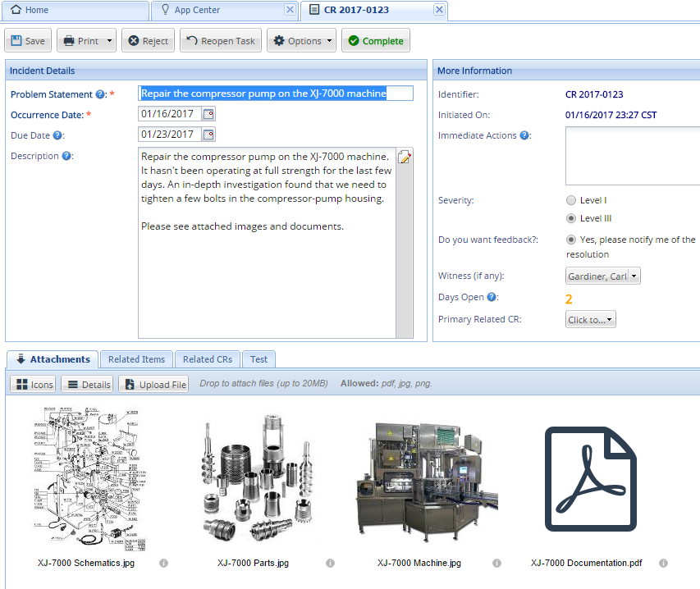Open the Test tab
Viewport: 700px width, 589px height.
(259, 359)
